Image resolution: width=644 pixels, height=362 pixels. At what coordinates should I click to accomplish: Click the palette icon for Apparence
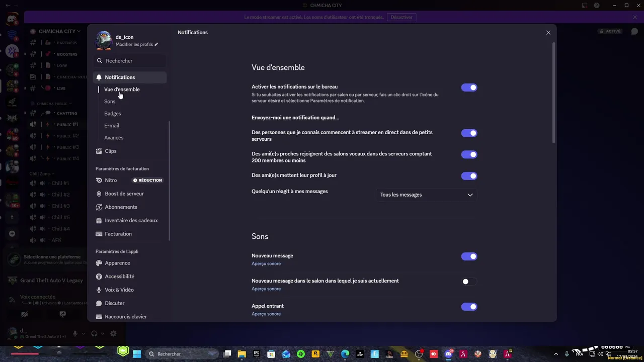[x=99, y=263]
